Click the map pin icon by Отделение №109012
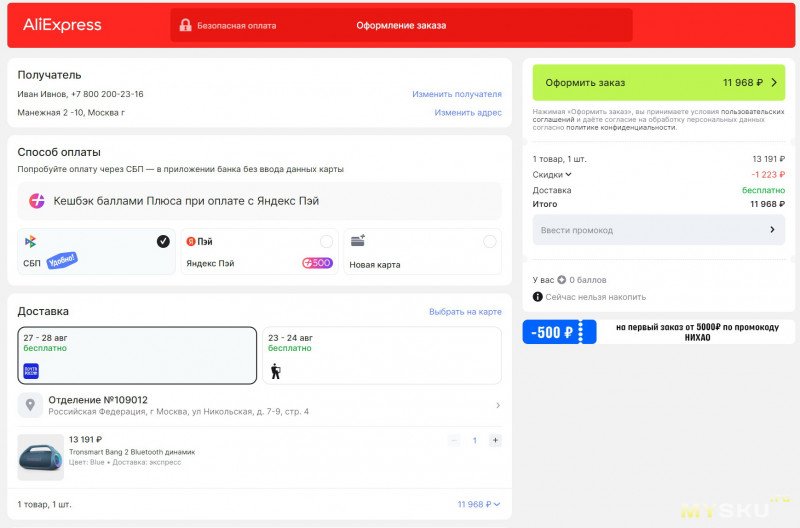Viewport: 800px width, 528px height. [30, 405]
